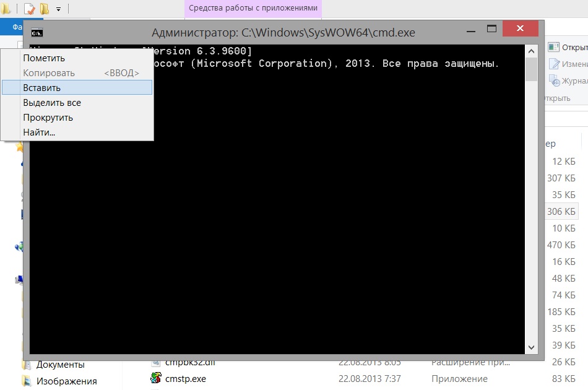
Task: Click the console scrollbar up arrow
Action: (531, 51)
